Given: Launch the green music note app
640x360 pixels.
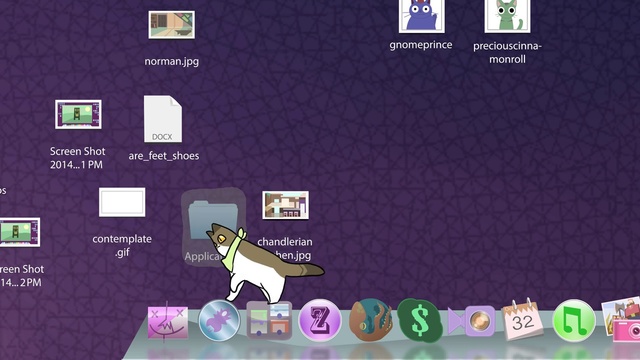Looking at the screenshot, I should click(x=573, y=320).
